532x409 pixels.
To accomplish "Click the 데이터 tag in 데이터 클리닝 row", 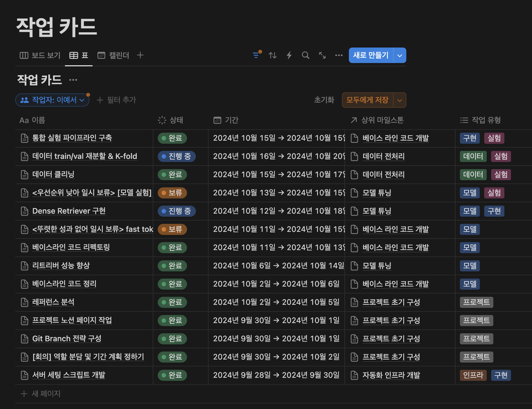I will [473, 175].
